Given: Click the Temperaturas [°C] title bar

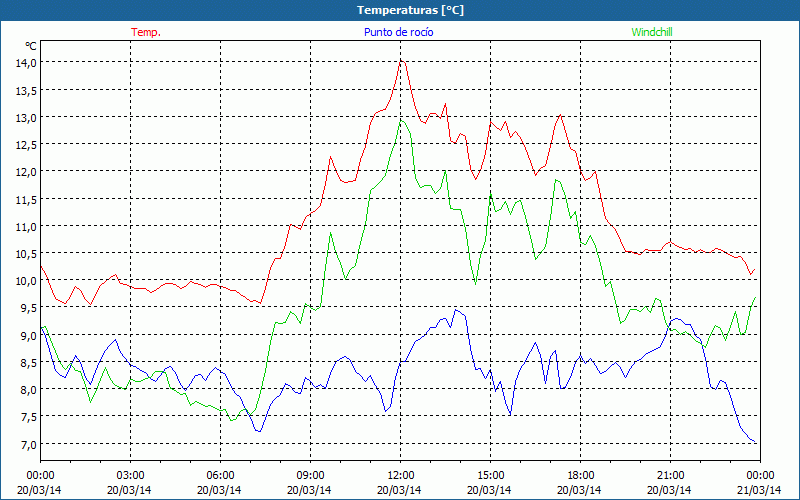Looking at the screenshot, I should point(400,10).
